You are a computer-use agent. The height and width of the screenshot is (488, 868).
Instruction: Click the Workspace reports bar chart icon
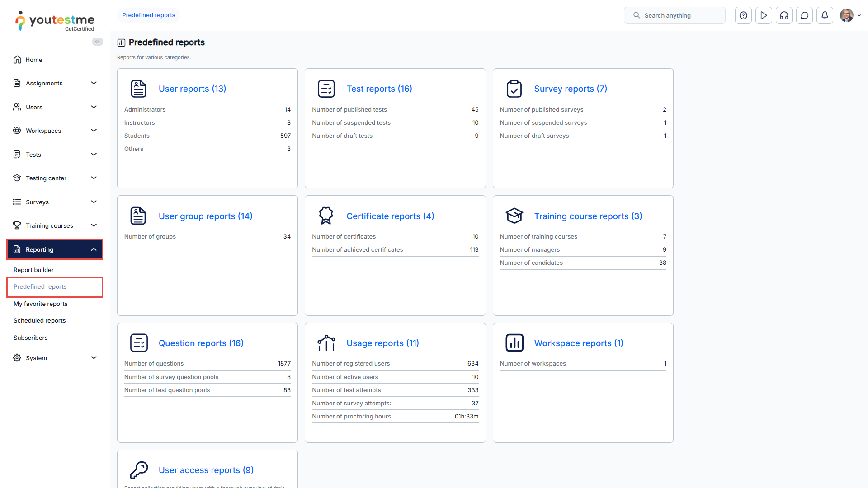tap(514, 343)
